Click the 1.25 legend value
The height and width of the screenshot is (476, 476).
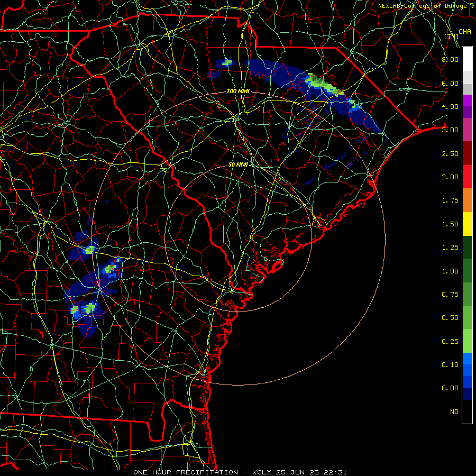[x=450, y=248]
